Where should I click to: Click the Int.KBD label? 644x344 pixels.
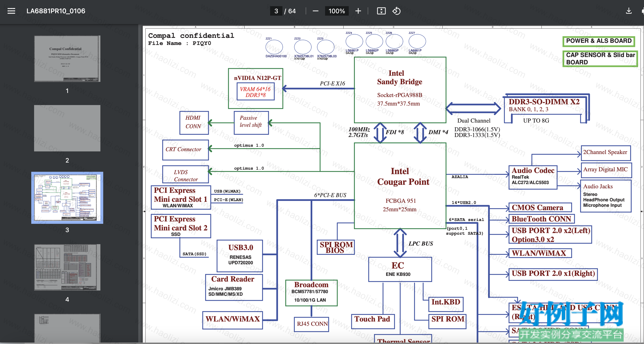point(446,302)
